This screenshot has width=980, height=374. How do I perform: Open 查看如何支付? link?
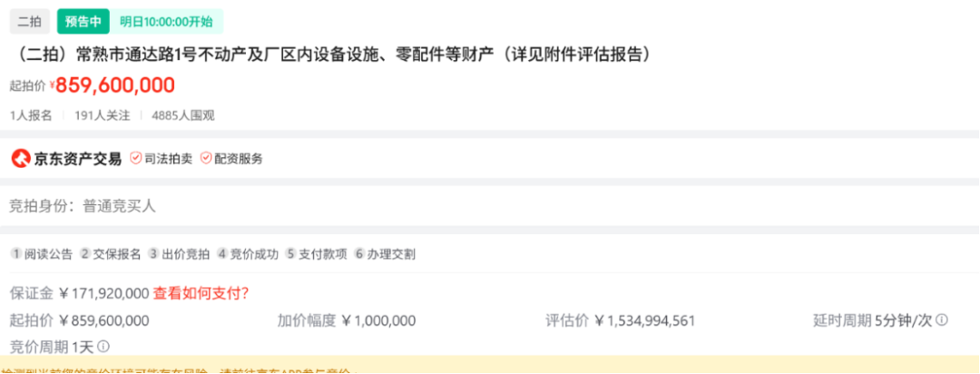pyautogui.click(x=201, y=293)
